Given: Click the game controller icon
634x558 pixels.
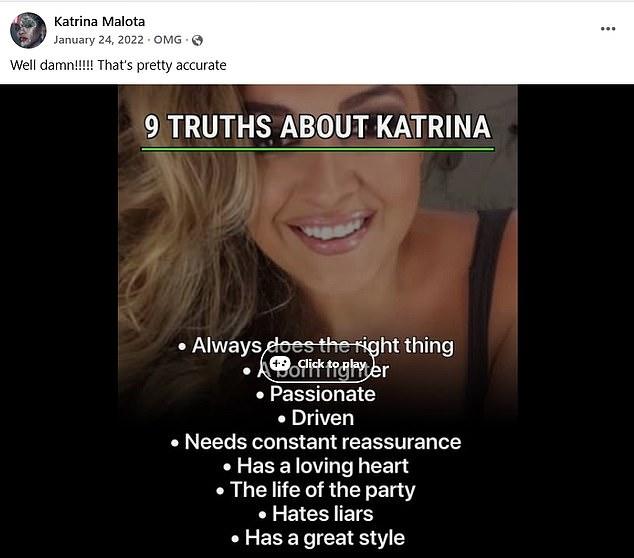Looking at the screenshot, I should coord(280,363).
